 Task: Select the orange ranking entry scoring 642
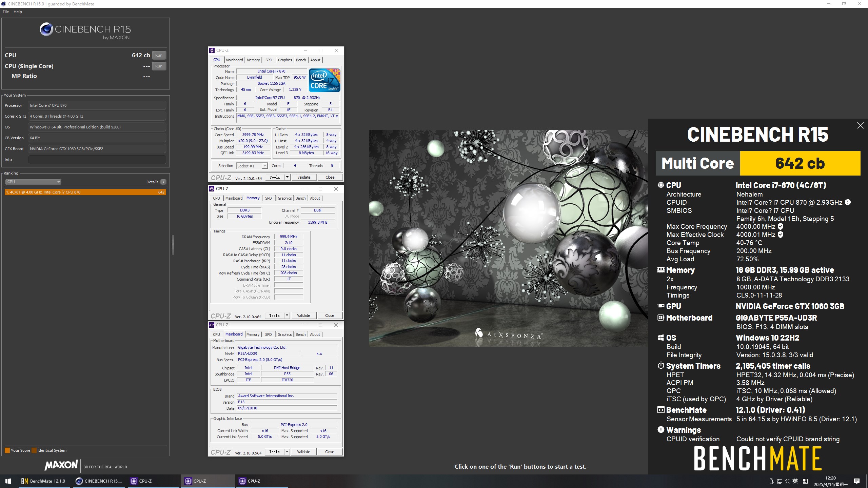click(x=85, y=192)
